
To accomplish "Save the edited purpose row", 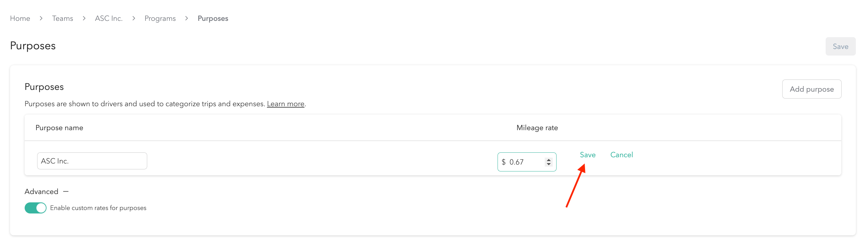I will point(587,155).
